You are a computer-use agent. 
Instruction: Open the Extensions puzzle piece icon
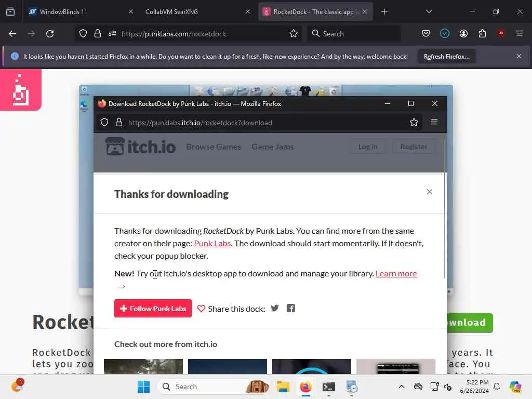(x=482, y=33)
